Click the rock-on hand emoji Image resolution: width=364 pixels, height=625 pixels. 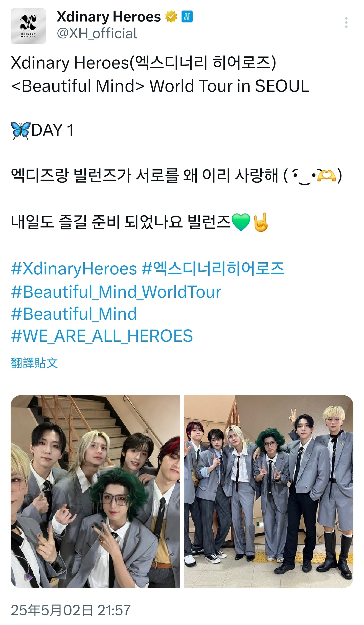click(x=261, y=222)
